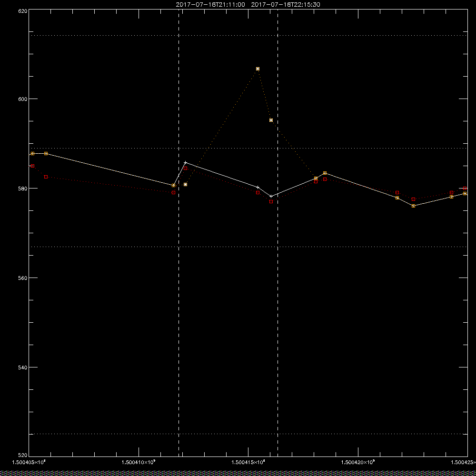Screen dimensions: 476x476
Task: Click the dotted threshold line near 567
Action: coord(248,247)
